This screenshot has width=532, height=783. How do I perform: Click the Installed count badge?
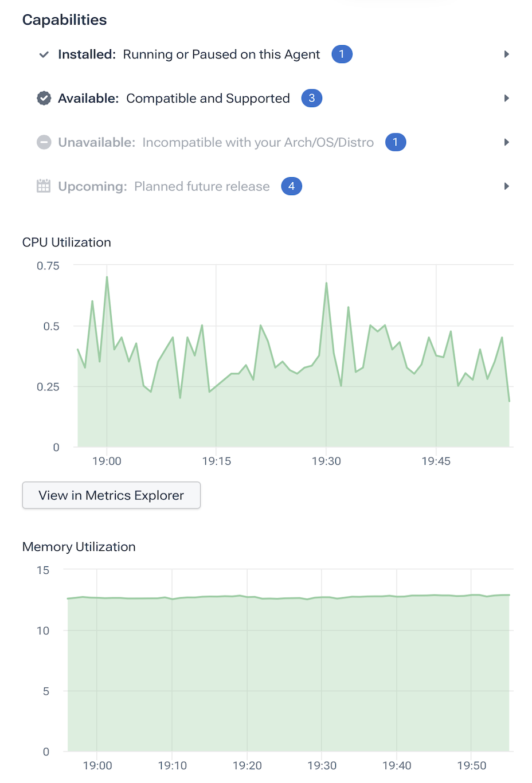tap(342, 54)
